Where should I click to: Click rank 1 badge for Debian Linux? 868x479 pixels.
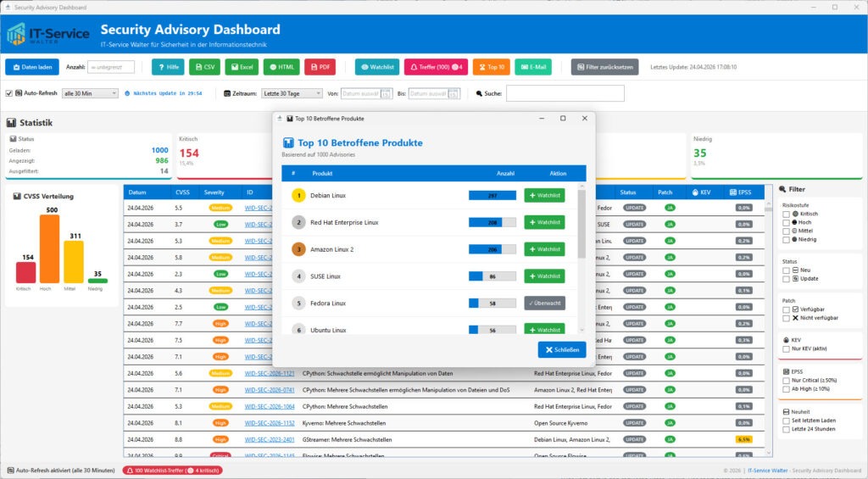(x=298, y=196)
